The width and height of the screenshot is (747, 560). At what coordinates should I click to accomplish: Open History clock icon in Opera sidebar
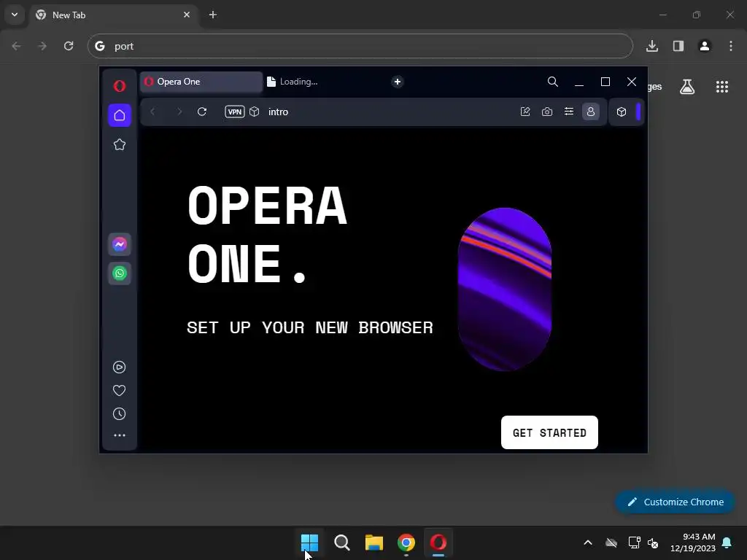(119, 414)
